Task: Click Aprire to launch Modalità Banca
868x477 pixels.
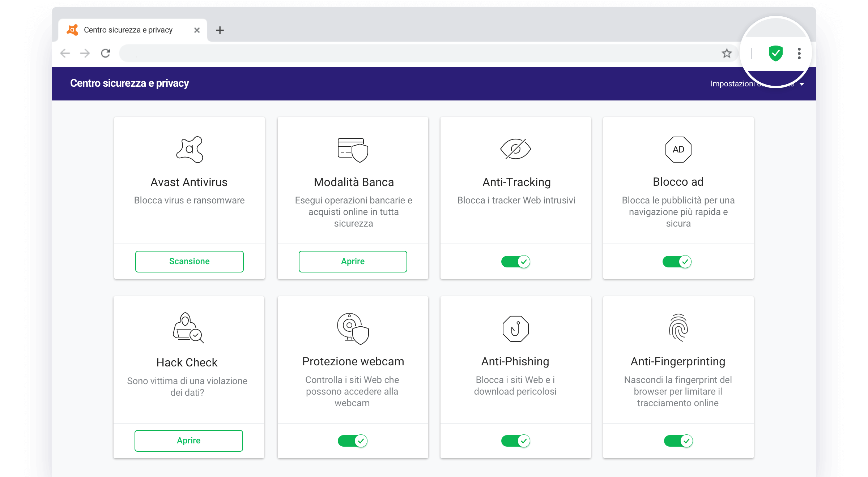Action: [x=353, y=261]
